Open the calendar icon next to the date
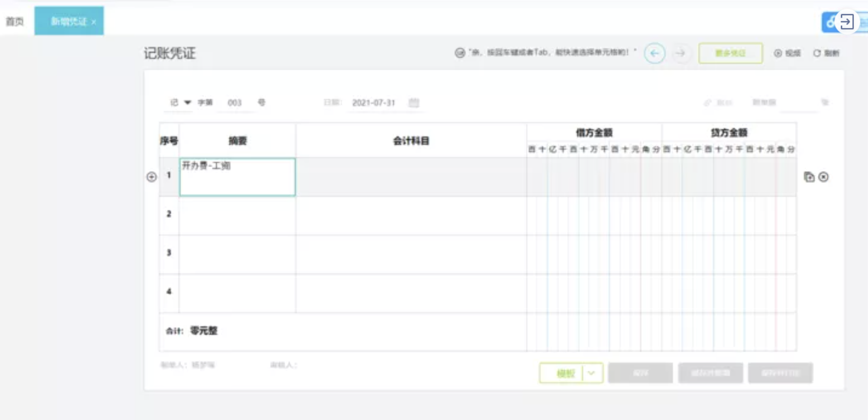 [414, 103]
